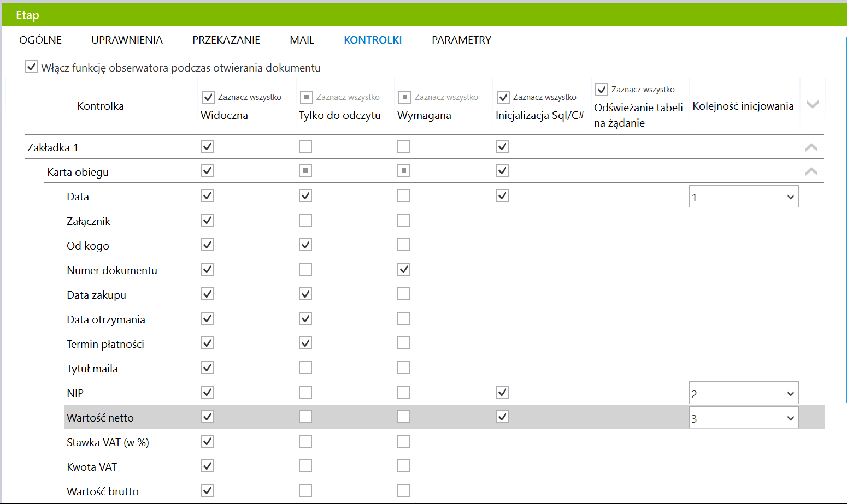Click the Kontrolka column header

[101, 106]
